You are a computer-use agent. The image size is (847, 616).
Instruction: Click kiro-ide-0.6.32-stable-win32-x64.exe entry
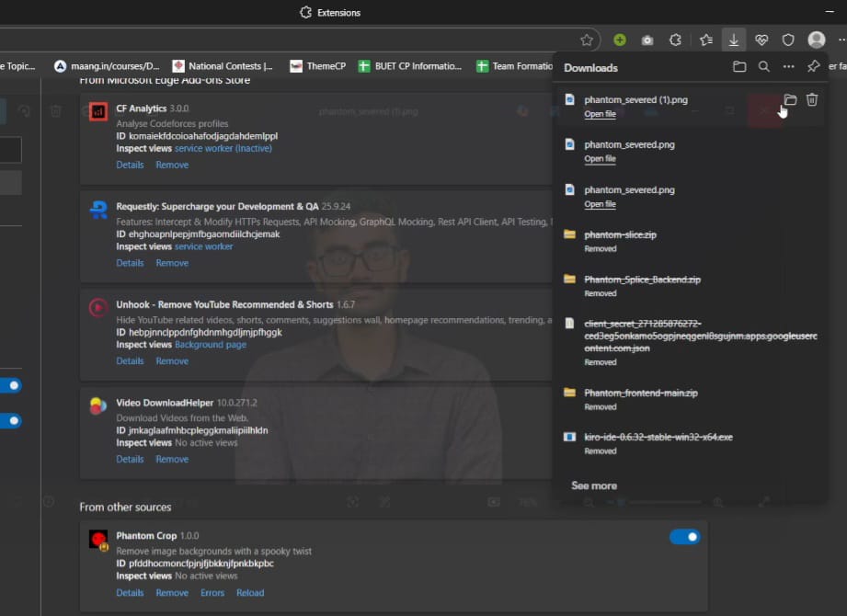658,437
